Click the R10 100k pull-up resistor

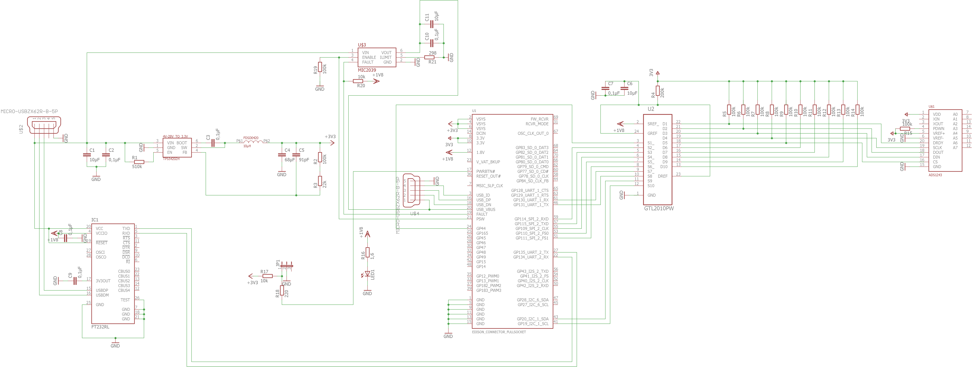800,110
